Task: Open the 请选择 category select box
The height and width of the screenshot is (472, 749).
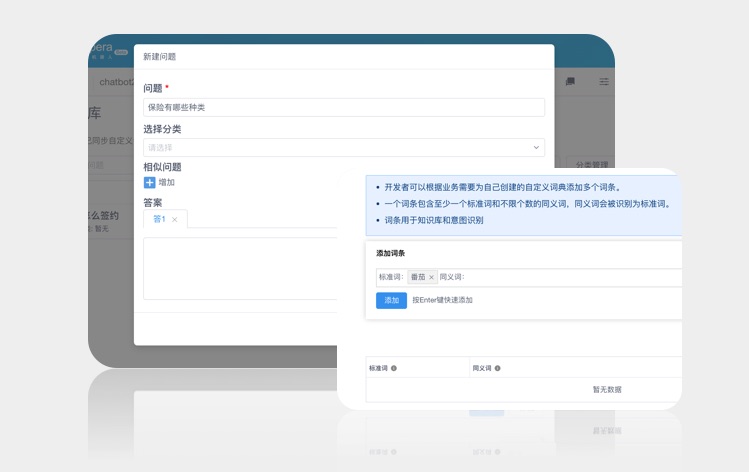Action: click(x=340, y=148)
